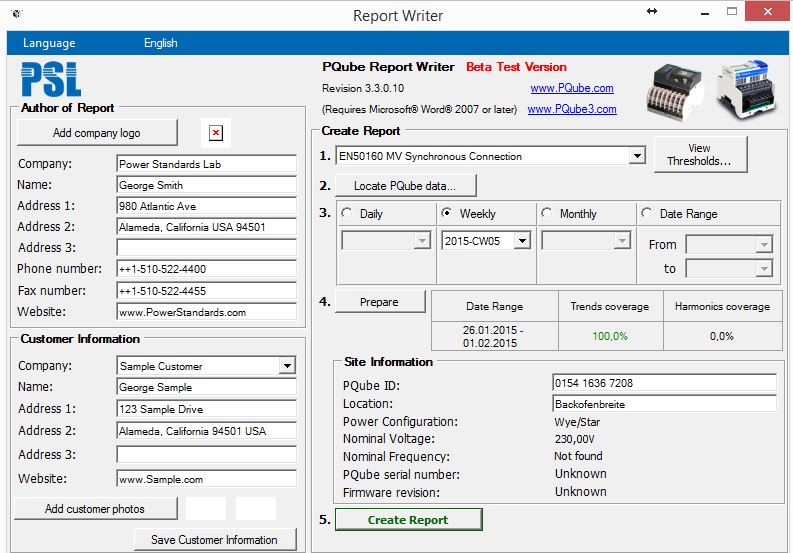This screenshot has height=553, width=793.
Task: Expand the EN50160 report type dropdown
Action: [637, 156]
